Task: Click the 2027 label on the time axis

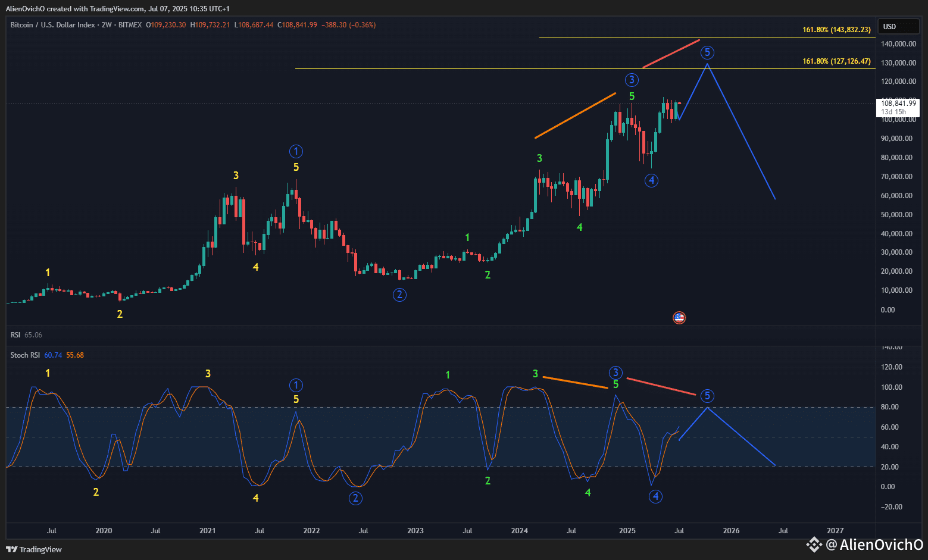Action: (835, 531)
